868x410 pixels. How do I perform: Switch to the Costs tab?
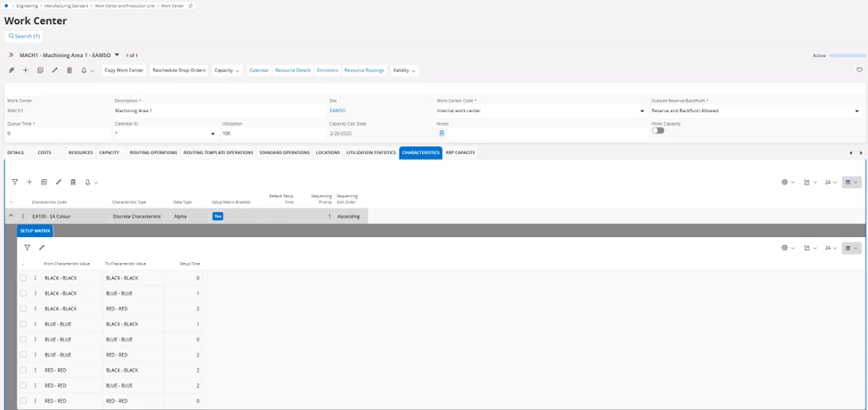pos(45,152)
